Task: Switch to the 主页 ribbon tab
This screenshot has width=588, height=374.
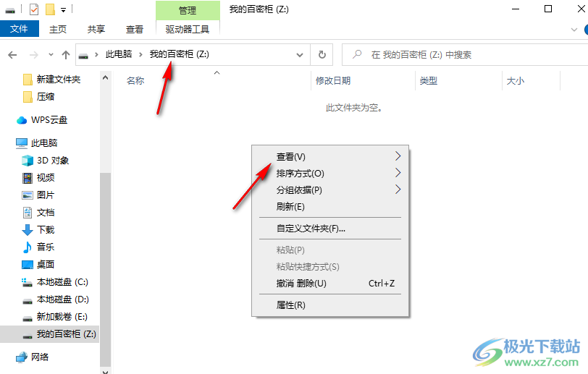Action: [58, 29]
